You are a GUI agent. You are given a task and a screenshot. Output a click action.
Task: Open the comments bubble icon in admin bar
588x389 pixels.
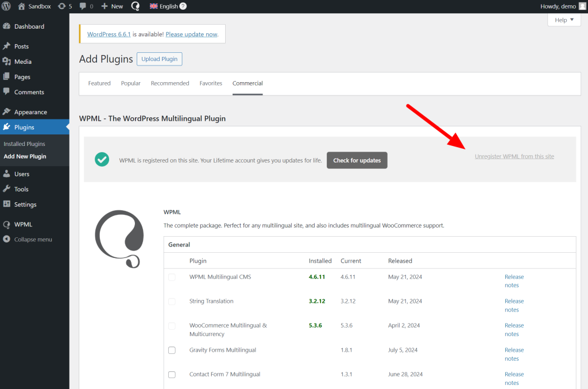[x=83, y=6]
